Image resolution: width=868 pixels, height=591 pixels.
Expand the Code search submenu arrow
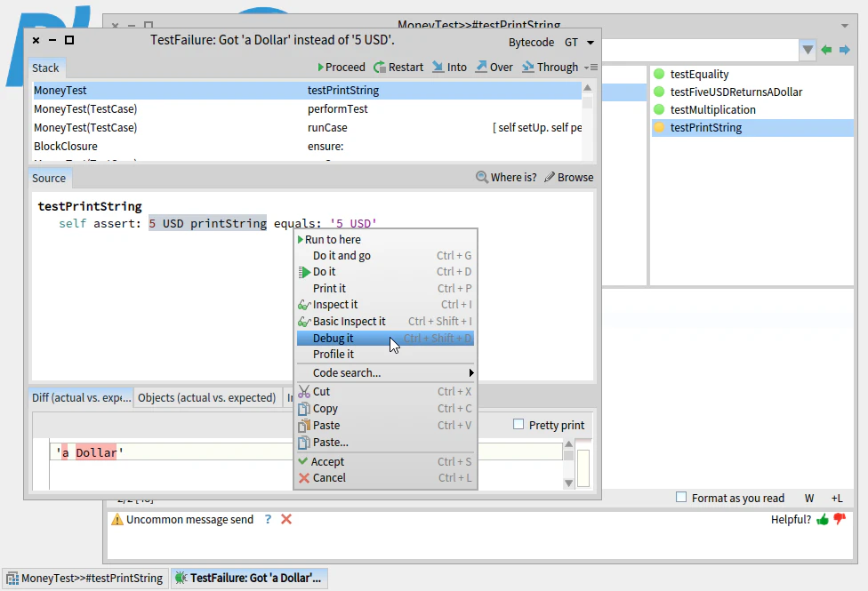471,373
